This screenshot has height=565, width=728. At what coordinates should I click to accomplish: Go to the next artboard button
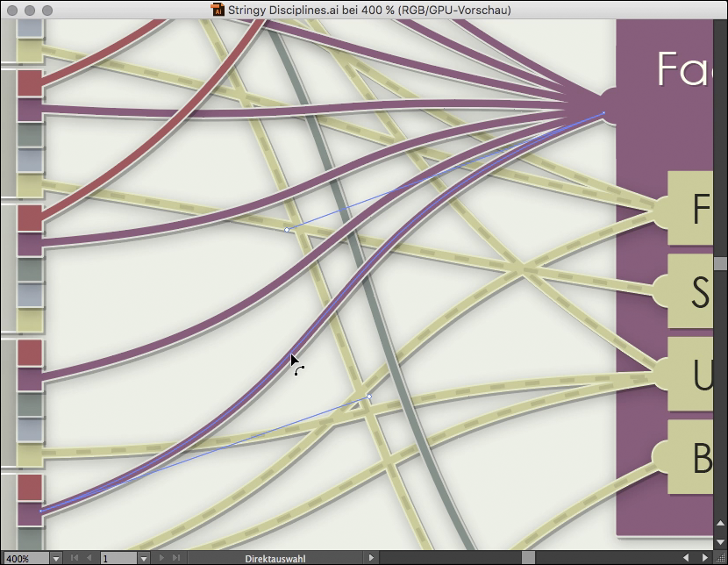(x=161, y=558)
